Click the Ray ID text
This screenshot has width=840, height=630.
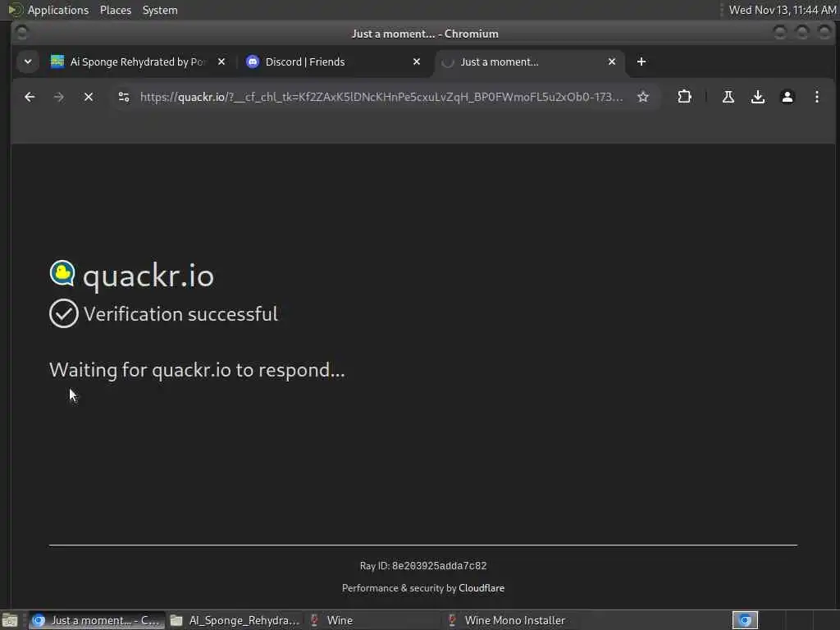click(x=423, y=566)
